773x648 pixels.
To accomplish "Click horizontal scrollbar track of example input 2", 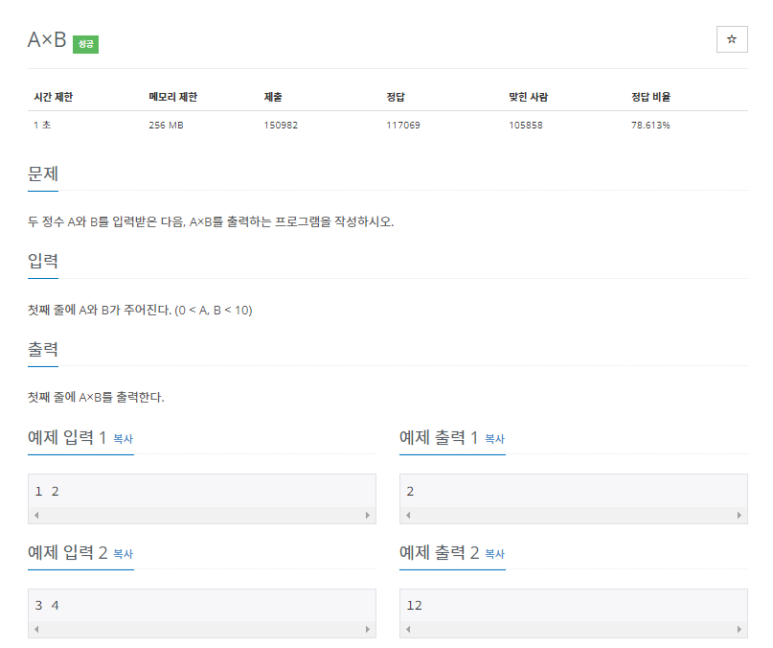I will click(202, 629).
